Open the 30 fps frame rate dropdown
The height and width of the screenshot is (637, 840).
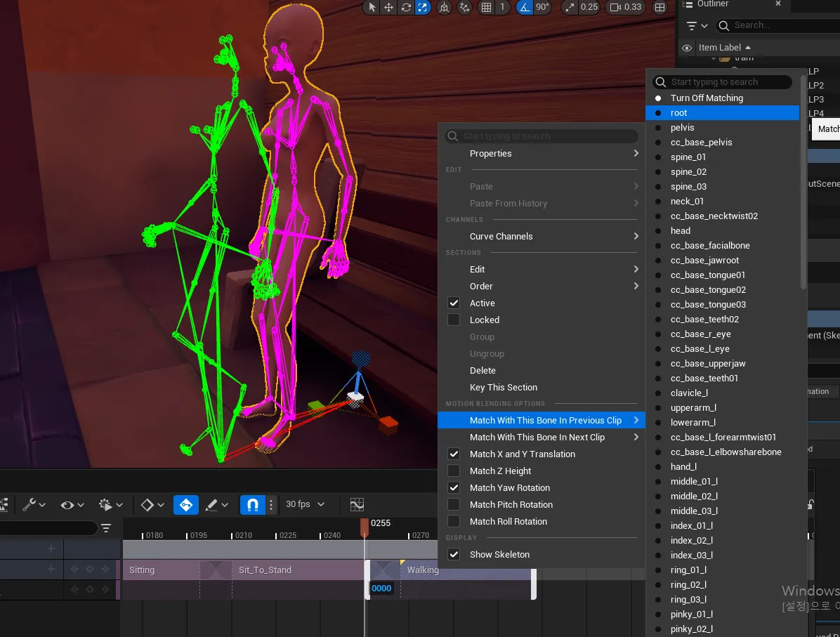(305, 504)
